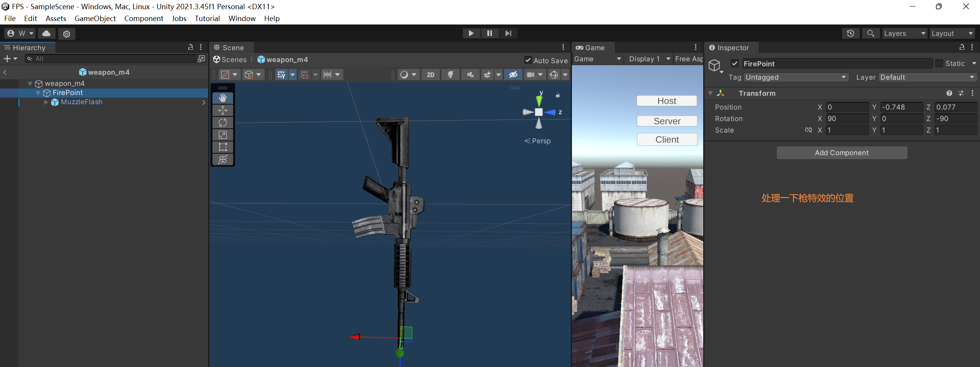Toggle scene effects button
The height and width of the screenshot is (367, 980).
point(487,75)
